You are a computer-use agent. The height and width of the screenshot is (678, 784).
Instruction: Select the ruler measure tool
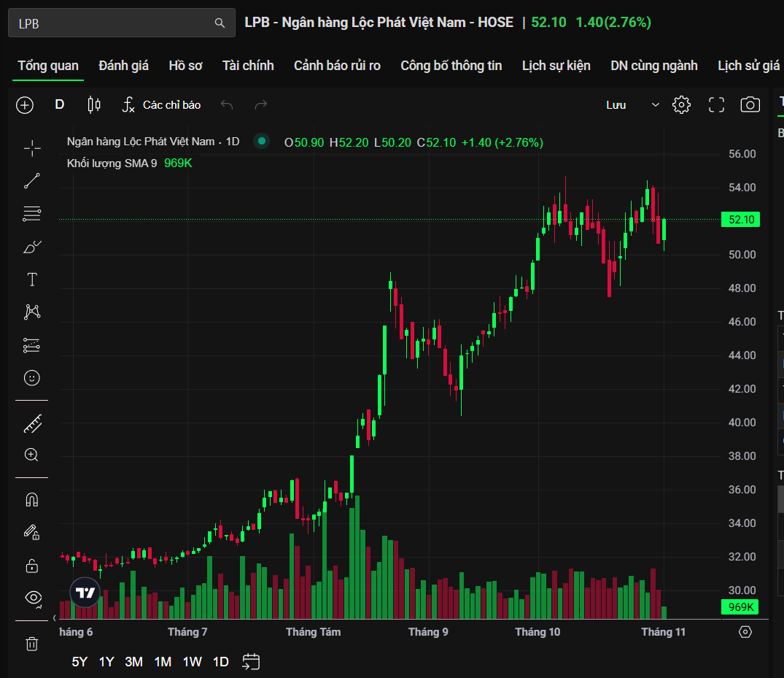pos(32,423)
